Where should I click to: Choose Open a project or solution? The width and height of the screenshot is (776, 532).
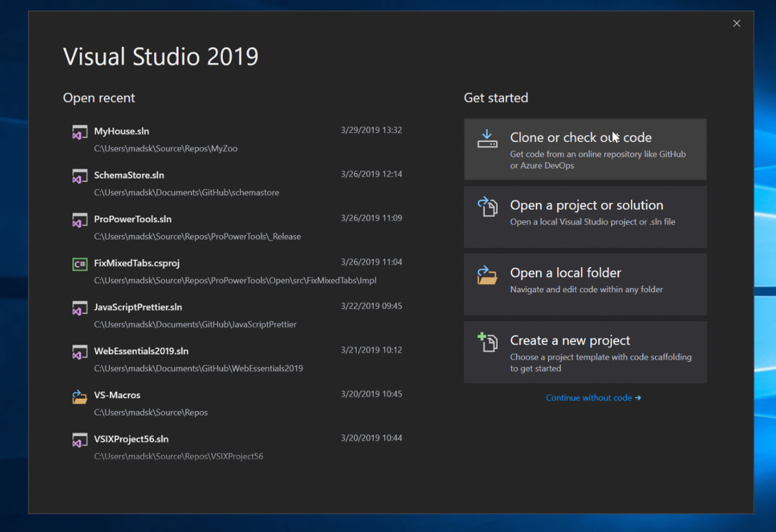585,217
